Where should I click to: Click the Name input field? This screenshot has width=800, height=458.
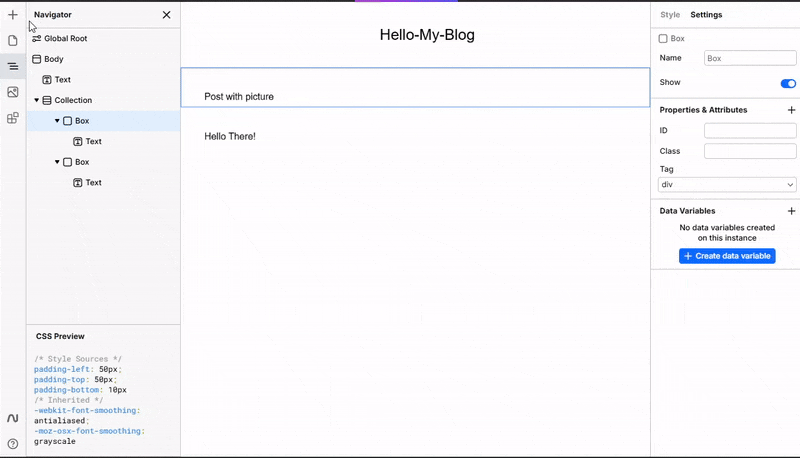750,58
